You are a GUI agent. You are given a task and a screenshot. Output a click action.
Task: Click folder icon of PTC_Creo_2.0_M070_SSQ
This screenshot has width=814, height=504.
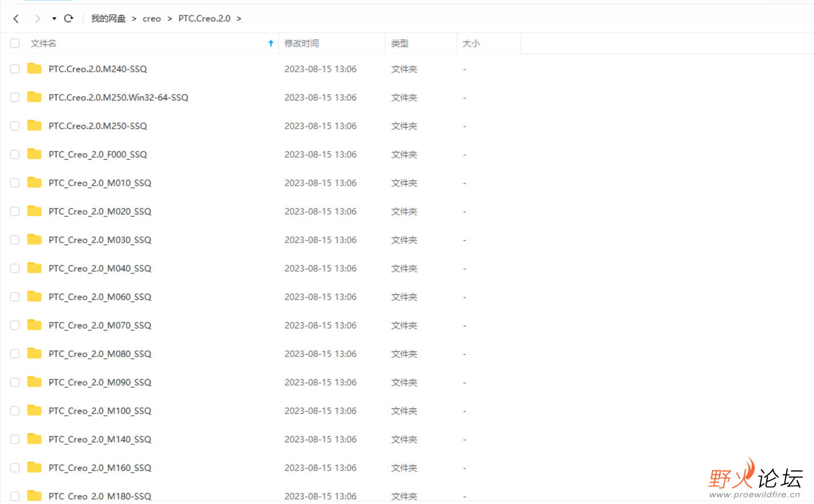pos(34,325)
